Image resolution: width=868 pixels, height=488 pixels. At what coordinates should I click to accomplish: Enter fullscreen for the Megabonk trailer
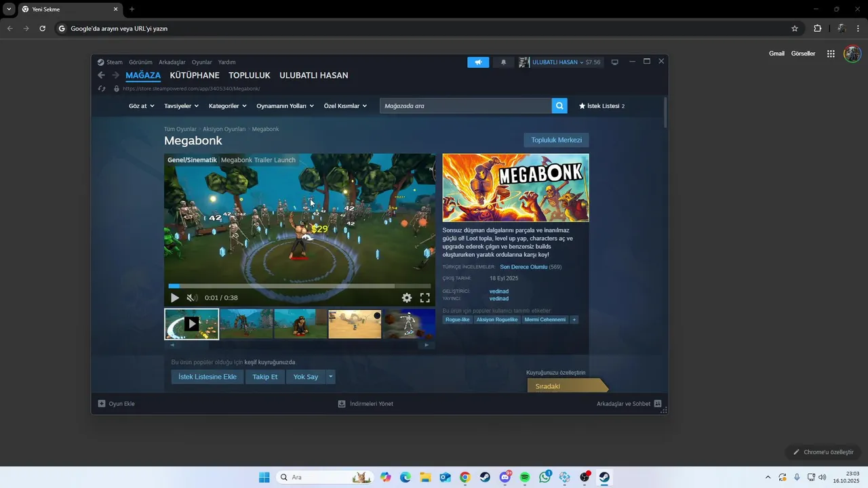click(x=425, y=298)
